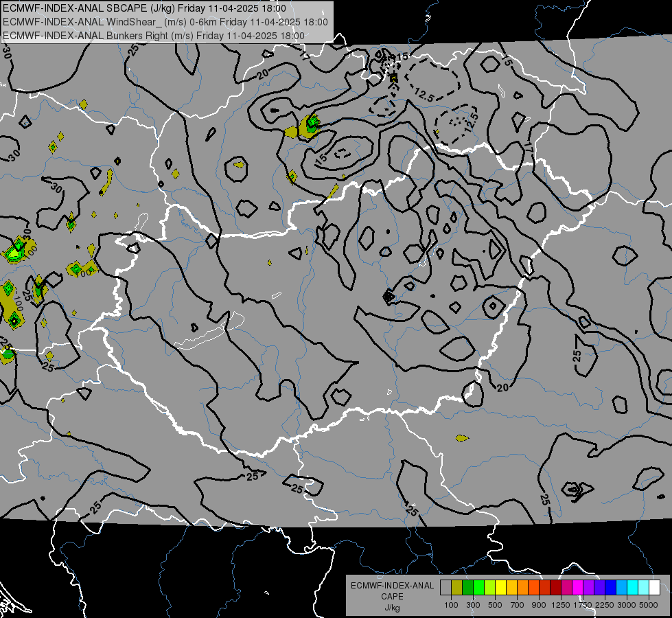Click the bright cyan legend swatch
The image size is (672, 618).
[632, 587]
